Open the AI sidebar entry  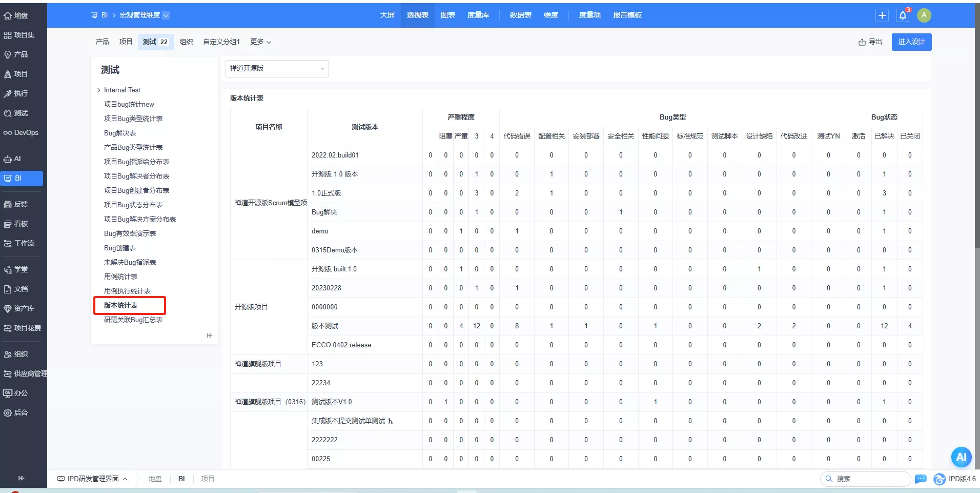[12, 159]
